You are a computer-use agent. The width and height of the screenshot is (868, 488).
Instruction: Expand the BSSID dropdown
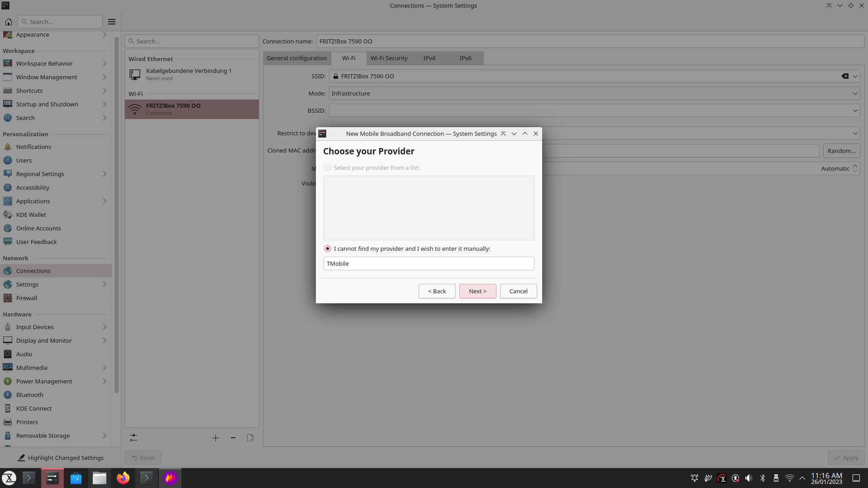click(854, 110)
